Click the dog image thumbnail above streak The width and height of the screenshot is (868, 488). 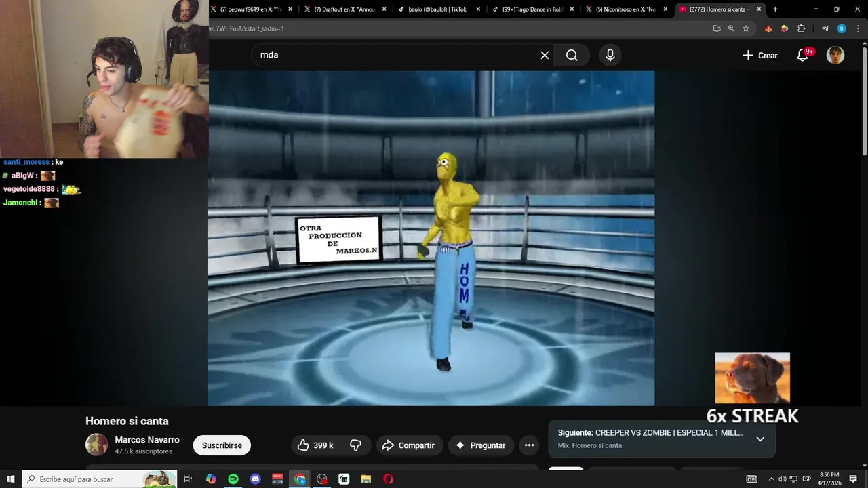(x=753, y=378)
